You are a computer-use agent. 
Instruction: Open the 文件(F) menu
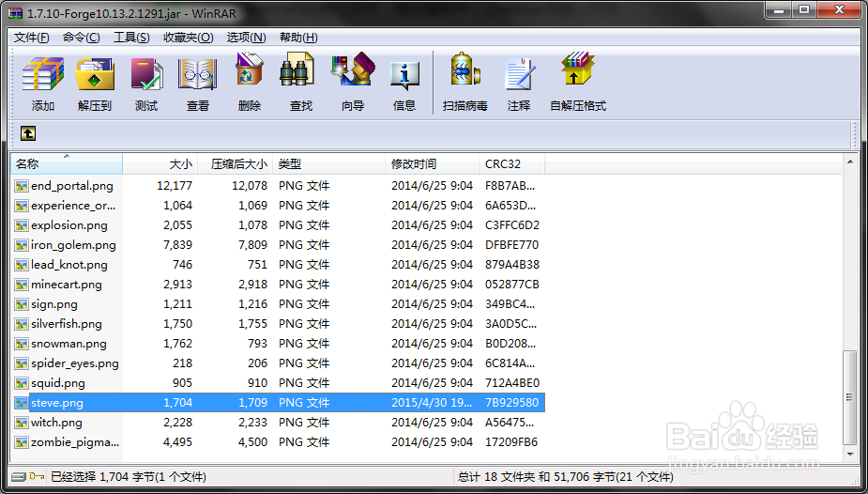[32, 38]
